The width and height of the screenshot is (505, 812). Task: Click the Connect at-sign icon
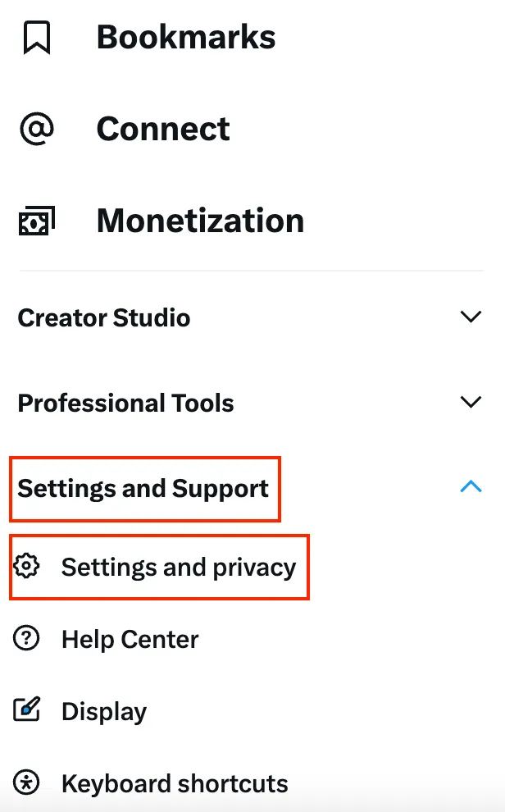(x=37, y=130)
